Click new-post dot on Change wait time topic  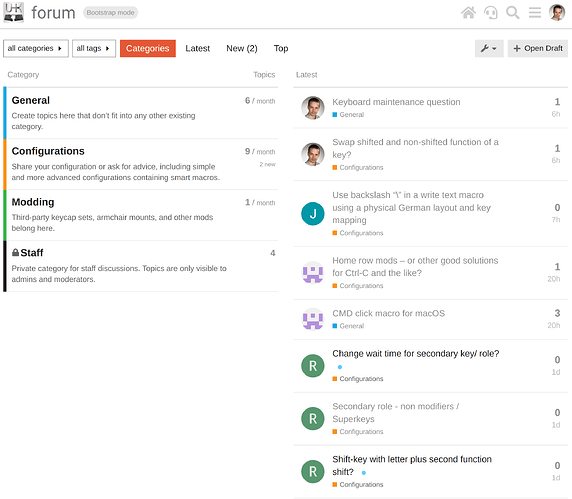pyautogui.click(x=340, y=367)
